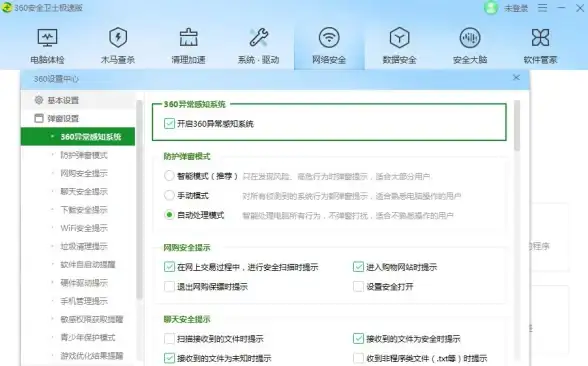Click the settings content vertical scrollbar
The image size is (588, 366).
click(x=517, y=125)
